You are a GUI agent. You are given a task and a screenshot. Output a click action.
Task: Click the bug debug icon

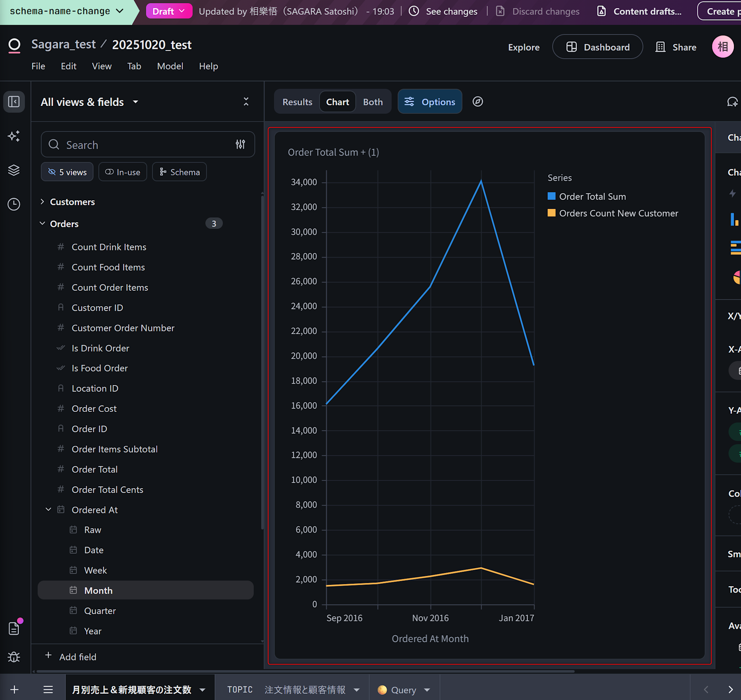click(14, 657)
